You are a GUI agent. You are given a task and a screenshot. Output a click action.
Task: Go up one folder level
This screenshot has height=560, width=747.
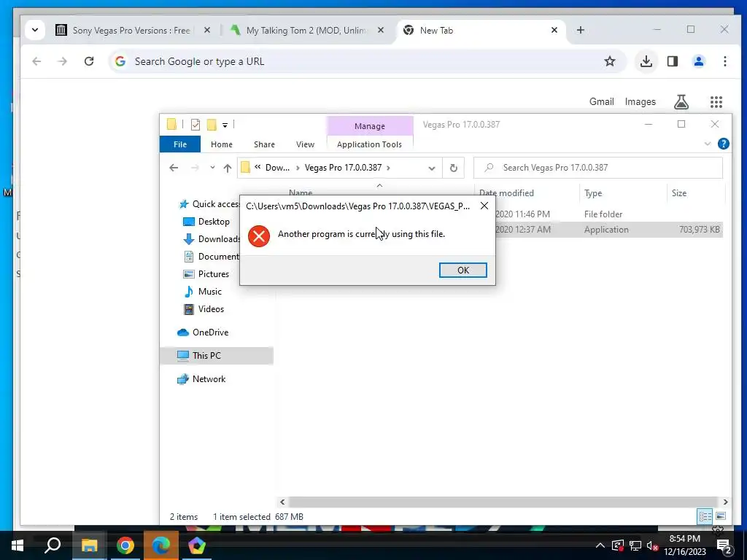click(x=228, y=168)
